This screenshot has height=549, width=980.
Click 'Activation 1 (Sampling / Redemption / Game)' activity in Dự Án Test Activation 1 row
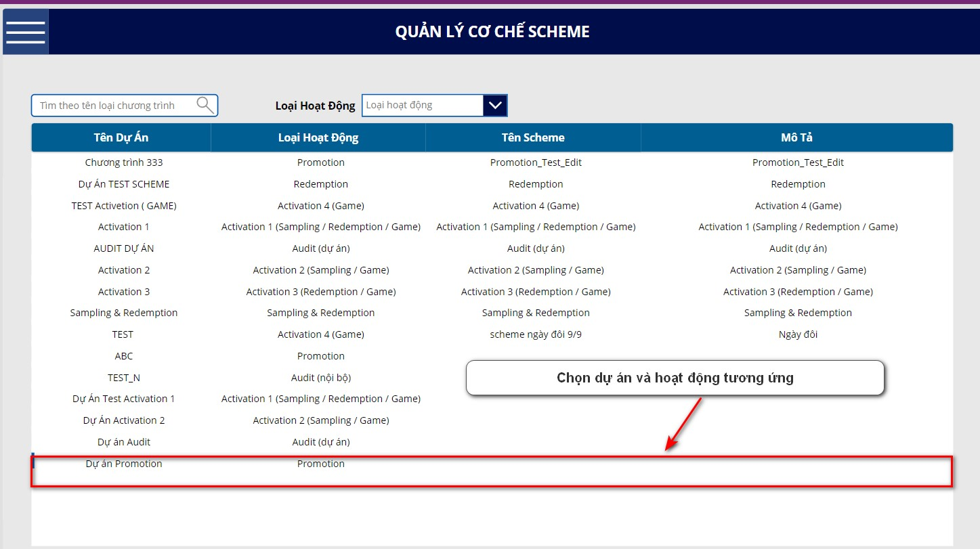(321, 399)
